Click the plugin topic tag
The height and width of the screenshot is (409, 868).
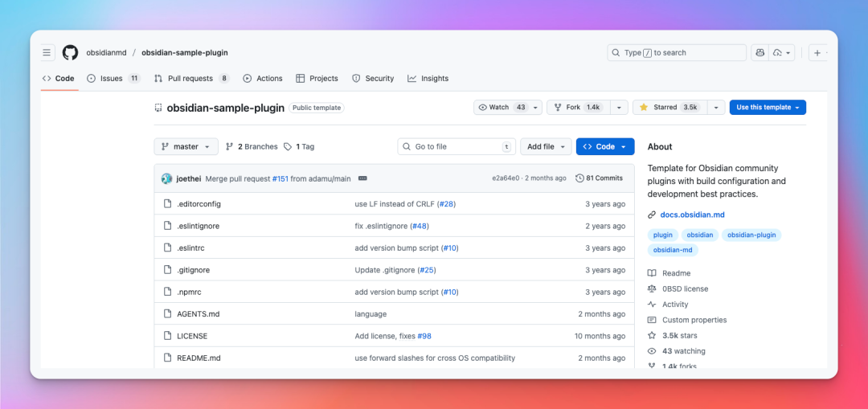point(662,235)
